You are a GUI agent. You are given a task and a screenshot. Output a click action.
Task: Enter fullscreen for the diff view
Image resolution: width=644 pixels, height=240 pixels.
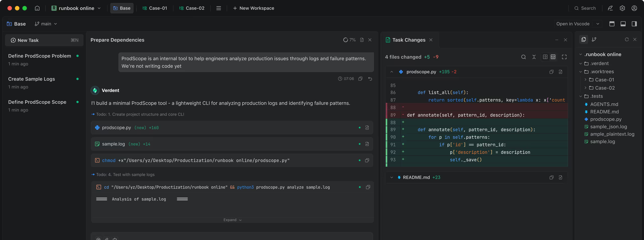(564, 57)
